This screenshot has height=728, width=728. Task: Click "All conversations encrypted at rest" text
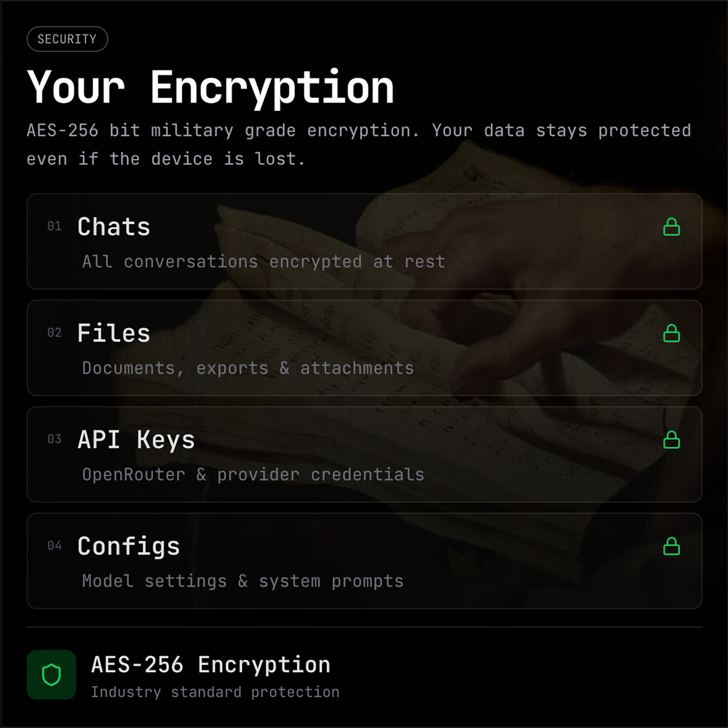click(x=263, y=261)
